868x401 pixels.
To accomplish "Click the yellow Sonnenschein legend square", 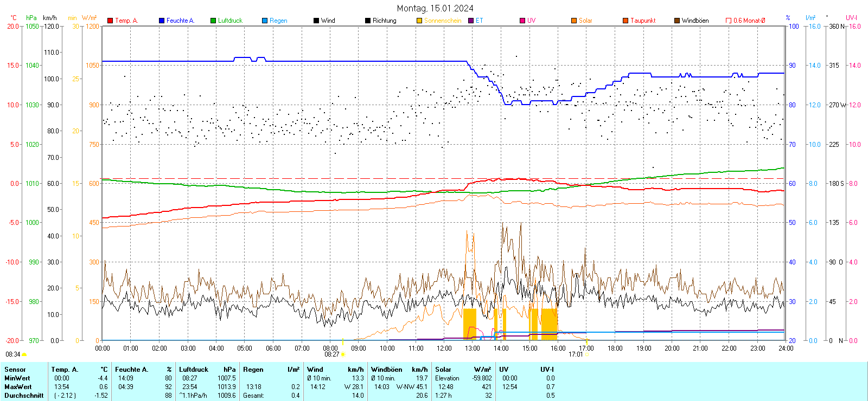I will pos(419,21).
